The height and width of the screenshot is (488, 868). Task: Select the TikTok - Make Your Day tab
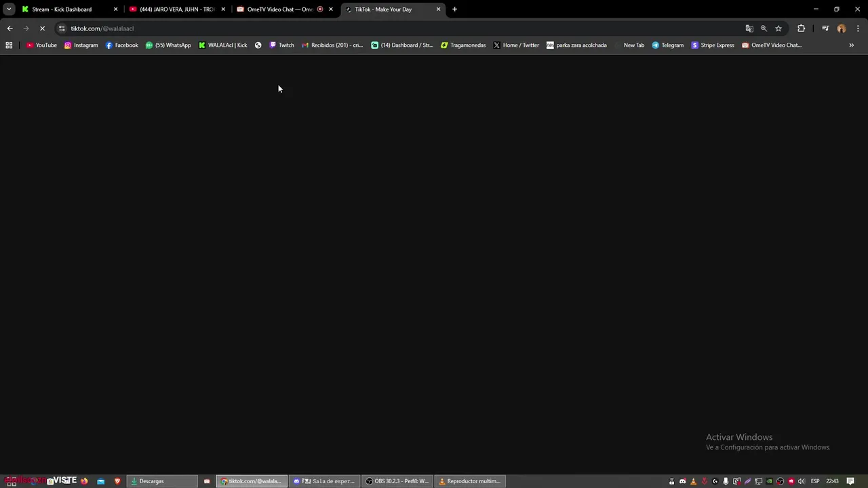point(393,9)
